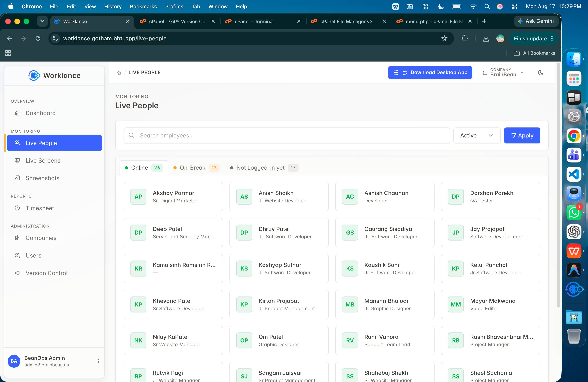Expand BrainBean company selector
The width and height of the screenshot is (588, 382).
point(503,73)
